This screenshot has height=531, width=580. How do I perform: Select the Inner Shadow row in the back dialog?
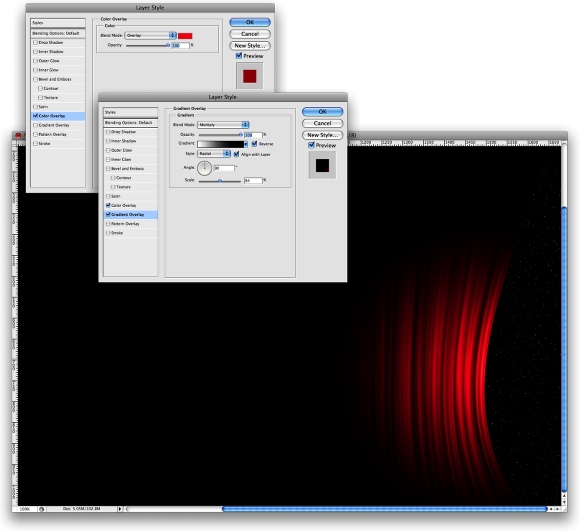tap(58, 52)
